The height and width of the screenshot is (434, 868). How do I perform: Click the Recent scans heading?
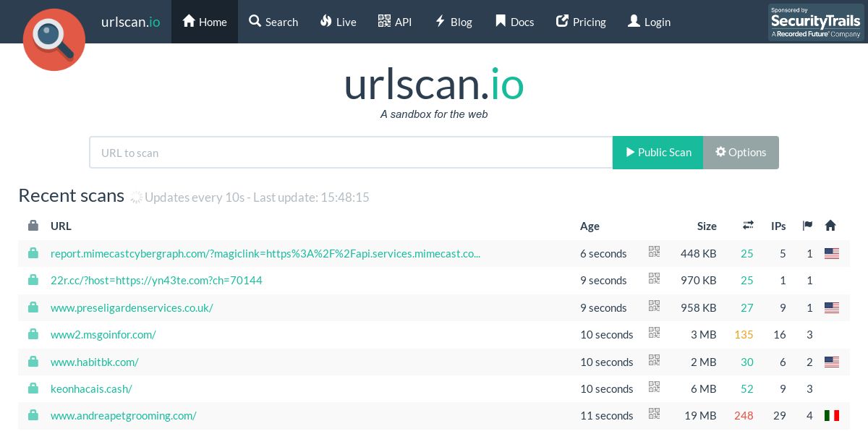point(72,195)
